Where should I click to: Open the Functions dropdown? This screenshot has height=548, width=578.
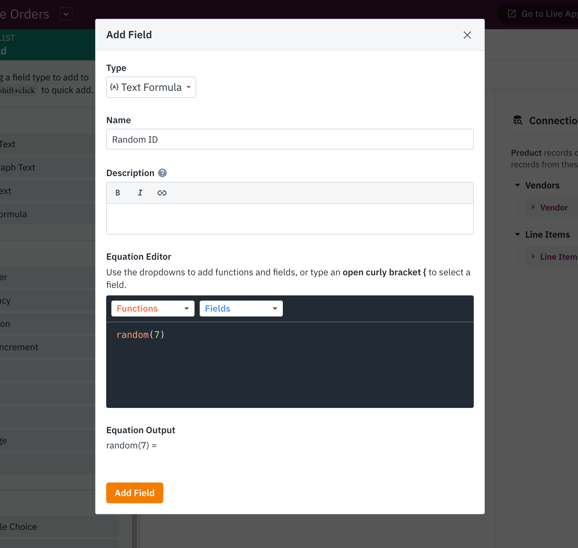(153, 308)
